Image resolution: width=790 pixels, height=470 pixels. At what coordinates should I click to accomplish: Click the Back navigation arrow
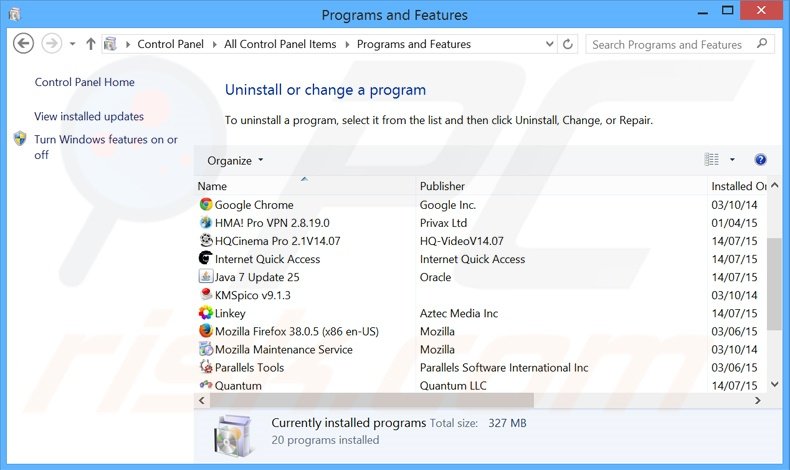(x=23, y=43)
